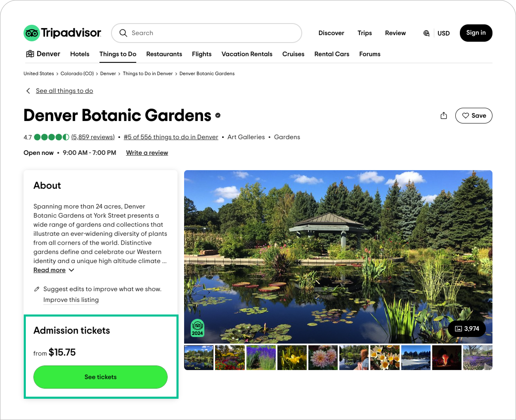Image resolution: width=516 pixels, height=420 pixels.
Task: Click the search magnifier icon
Action: (x=123, y=33)
